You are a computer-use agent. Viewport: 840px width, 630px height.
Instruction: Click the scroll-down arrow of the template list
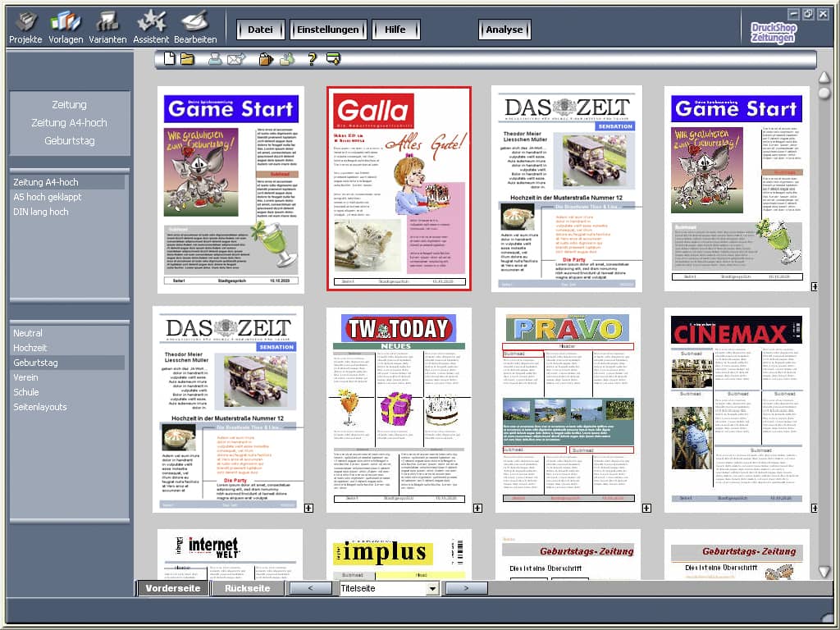pyautogui.click(x=824, y=572)
